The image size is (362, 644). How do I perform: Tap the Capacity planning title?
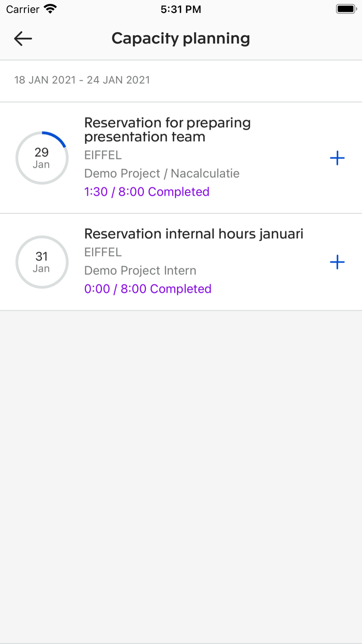(x=180, y=38)
